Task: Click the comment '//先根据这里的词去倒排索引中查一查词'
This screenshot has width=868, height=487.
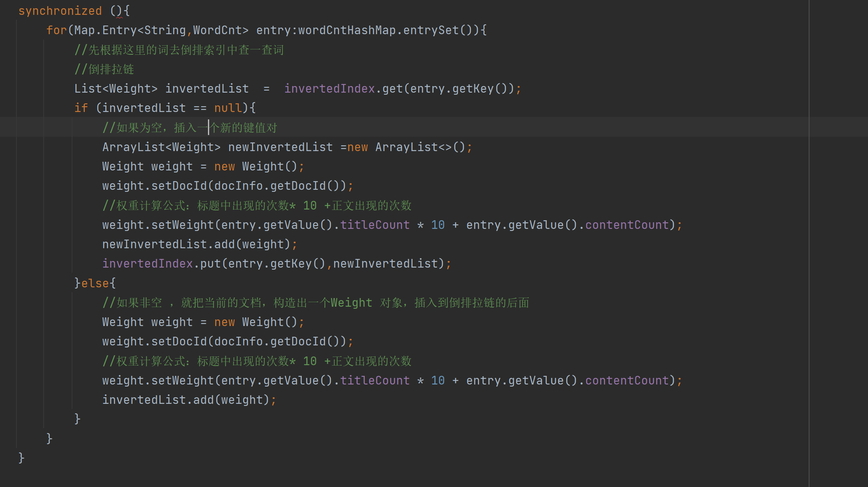Action: click(179, 49)
